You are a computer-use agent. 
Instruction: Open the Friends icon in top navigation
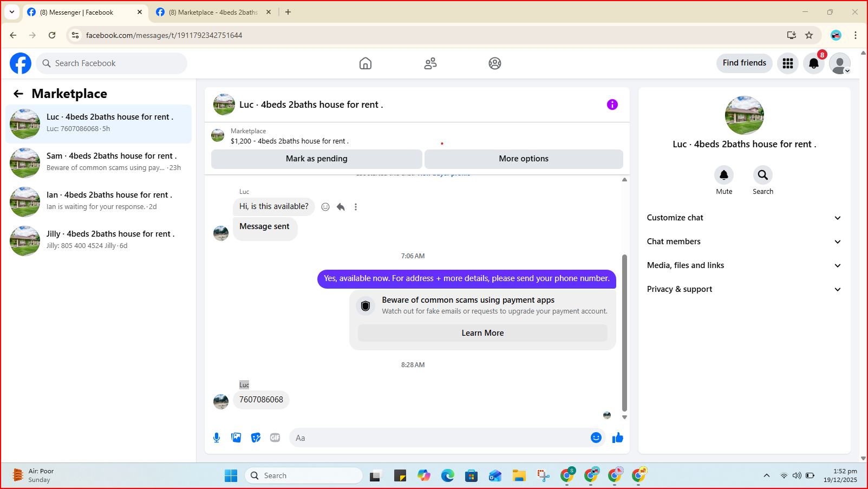[430, 63]
